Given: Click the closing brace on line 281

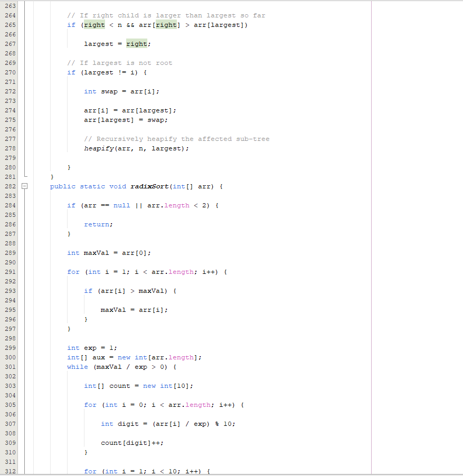Looking at the screenshot, I should (52, 177).
